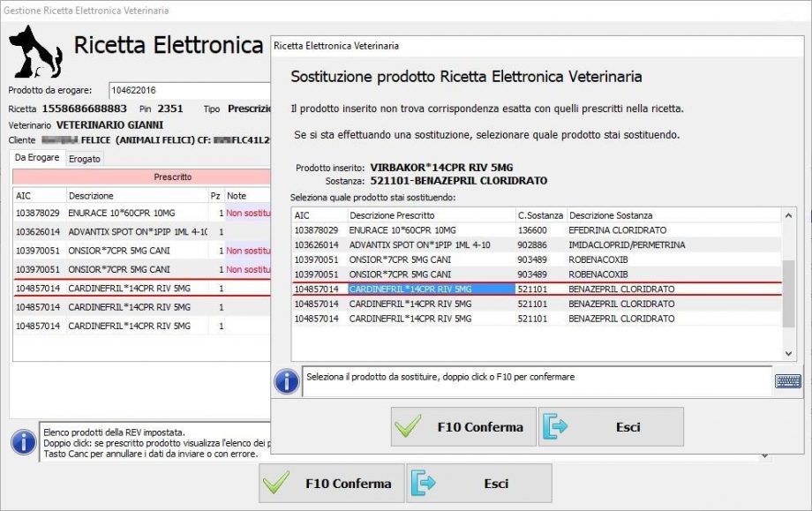Click the main window's bottom Esci button

(478, 484)
